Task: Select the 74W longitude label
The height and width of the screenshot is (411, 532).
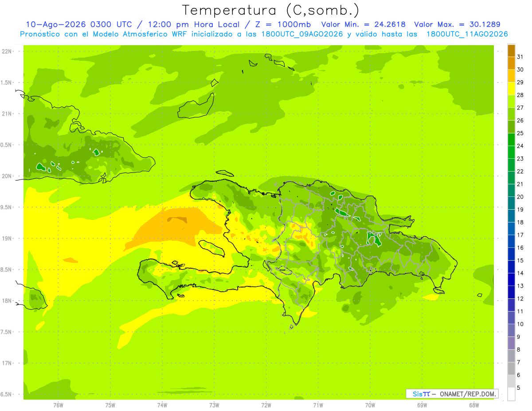Action: click(x=162, y=405)
